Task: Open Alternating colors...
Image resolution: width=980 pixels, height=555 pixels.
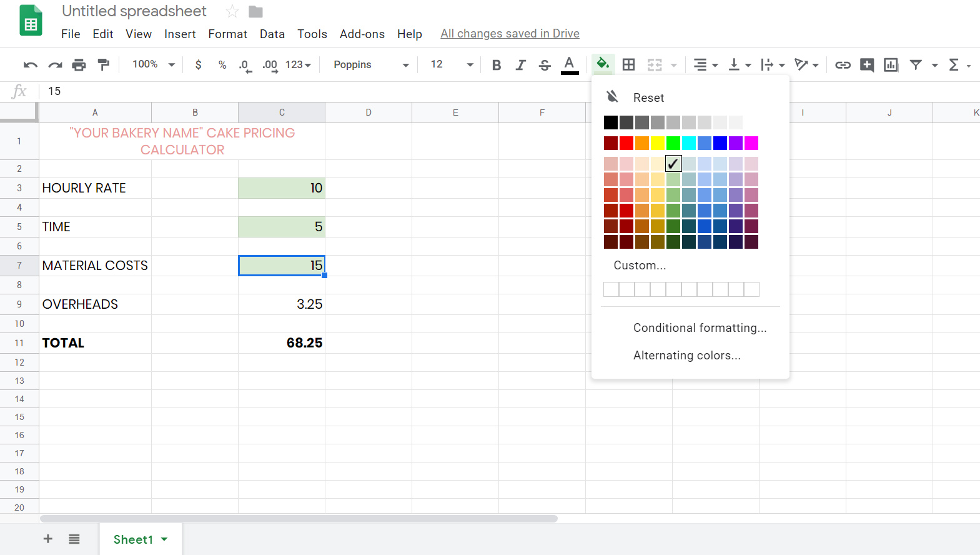Action: [x=686, y=355]
